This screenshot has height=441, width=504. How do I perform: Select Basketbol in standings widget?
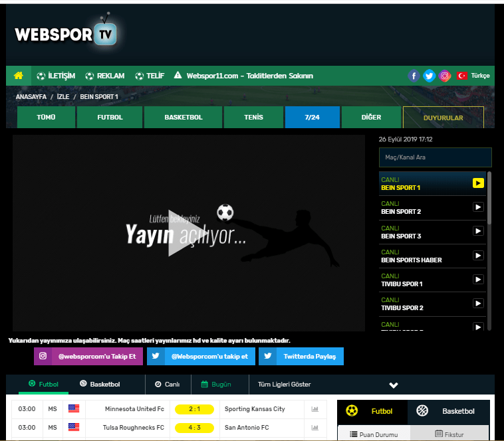449,412
